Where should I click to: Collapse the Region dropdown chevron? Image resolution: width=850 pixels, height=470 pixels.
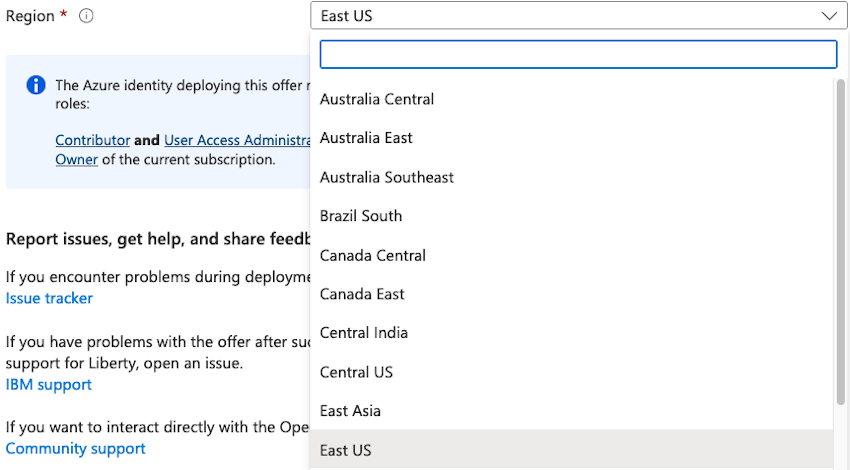point(829,16)
